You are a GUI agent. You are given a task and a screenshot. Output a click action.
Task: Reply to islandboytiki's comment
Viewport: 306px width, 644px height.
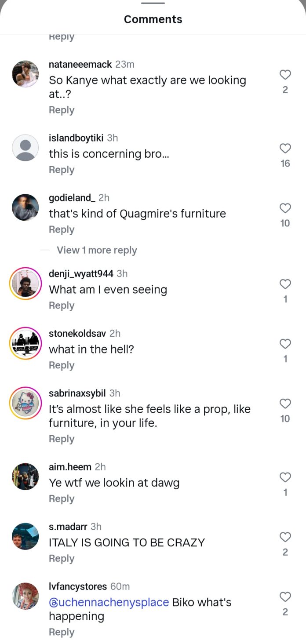click(62, 170)
